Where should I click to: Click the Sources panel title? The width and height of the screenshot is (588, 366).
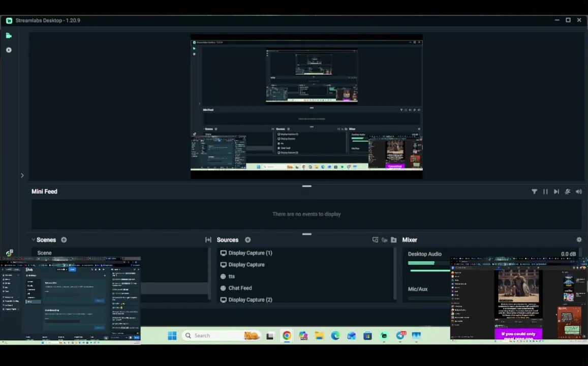point(228,239)
